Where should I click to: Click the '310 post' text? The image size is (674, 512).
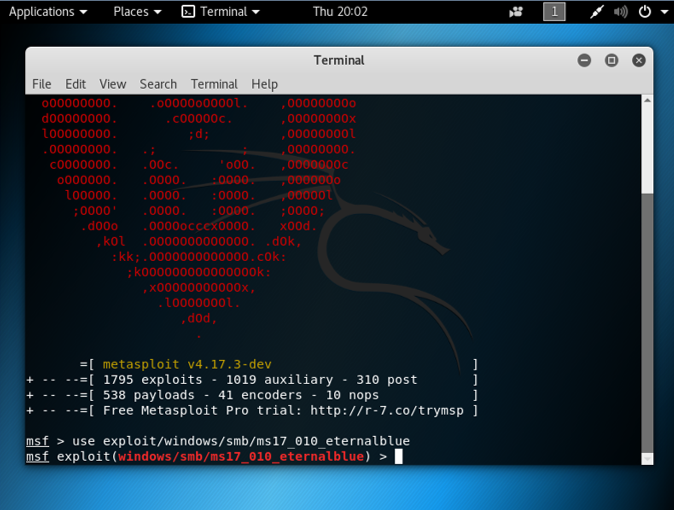387,380
